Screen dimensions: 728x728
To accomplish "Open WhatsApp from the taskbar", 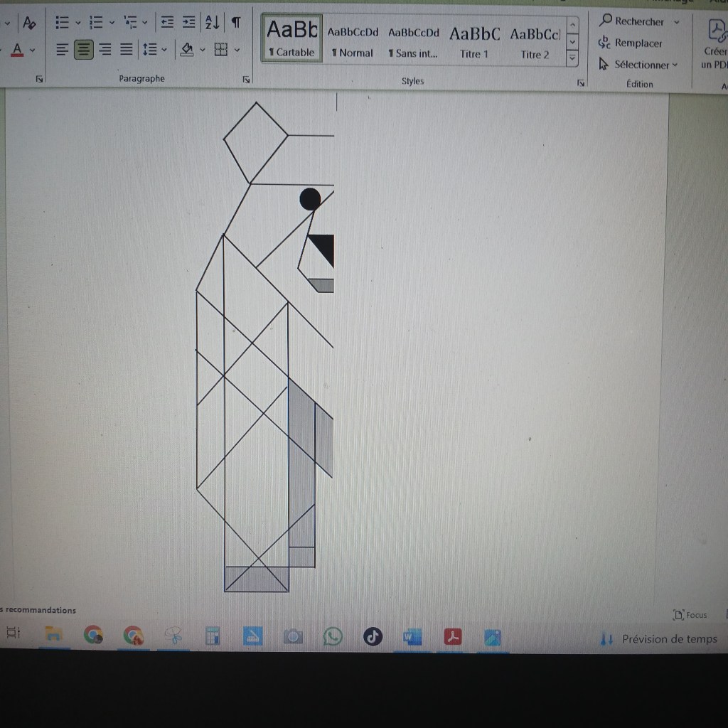I will tap(332, 636).
